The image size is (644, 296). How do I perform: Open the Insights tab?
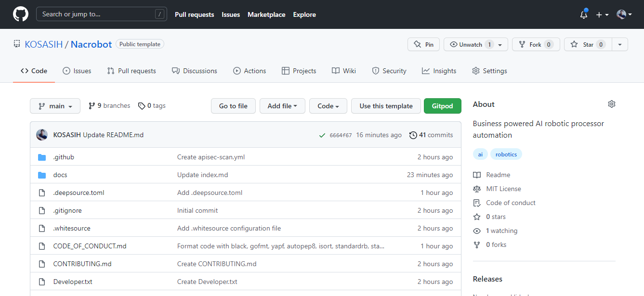coord(439,71)
